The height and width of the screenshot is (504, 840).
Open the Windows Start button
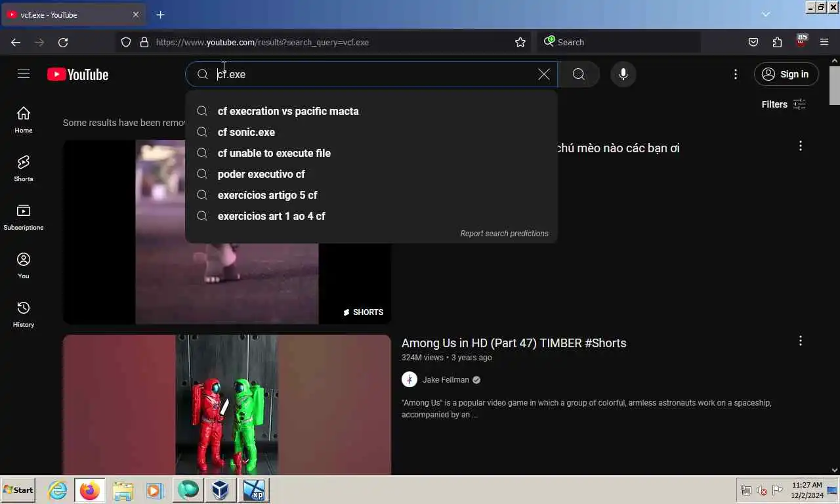click(x=18, y=490)
